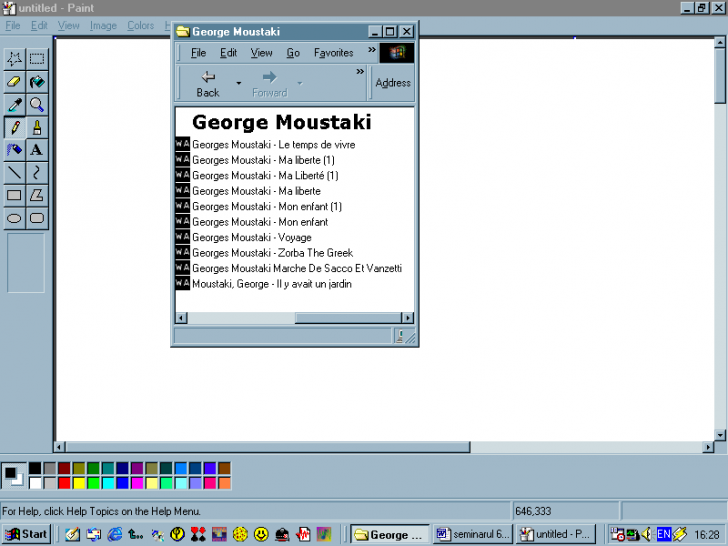The width and height of the screenshot is (728, 546).
Task: Select the Line tool
Action: pos(14,173)
